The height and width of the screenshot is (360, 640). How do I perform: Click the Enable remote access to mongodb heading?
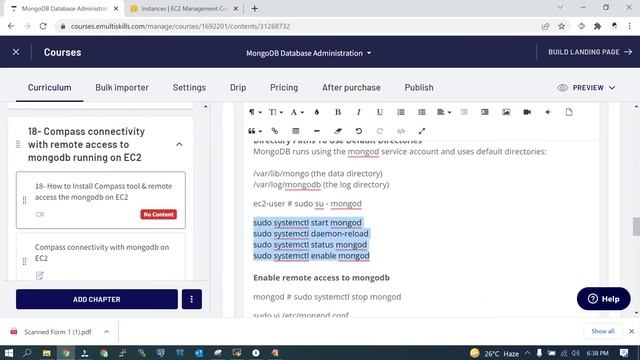(x=321, y=278)
